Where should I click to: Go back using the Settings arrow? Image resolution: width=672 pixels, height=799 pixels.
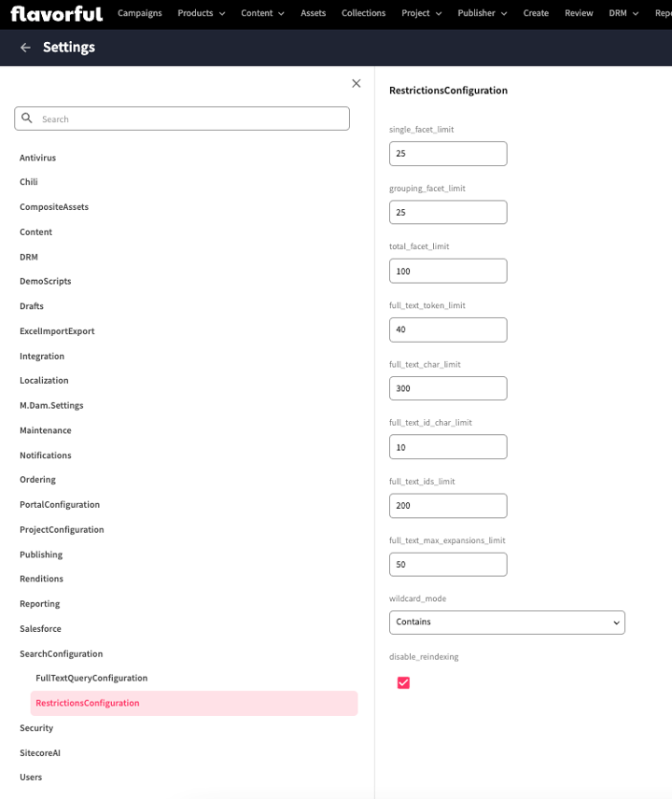point(25,48)
